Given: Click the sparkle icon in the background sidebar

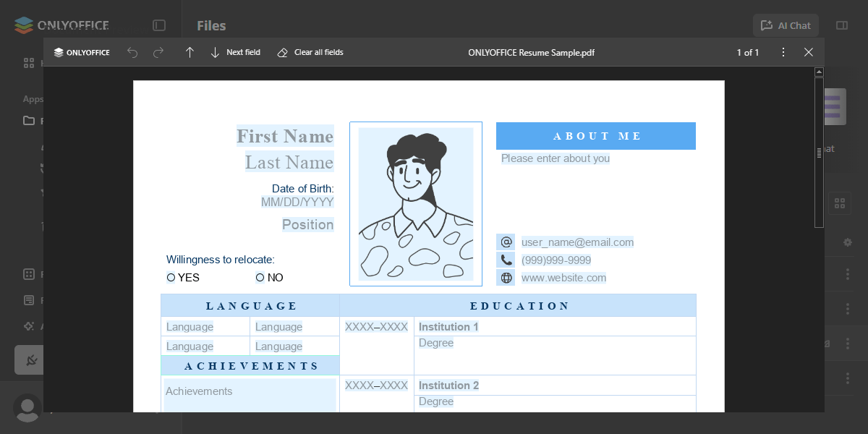Looking at the screenshot, I should 29,326.
